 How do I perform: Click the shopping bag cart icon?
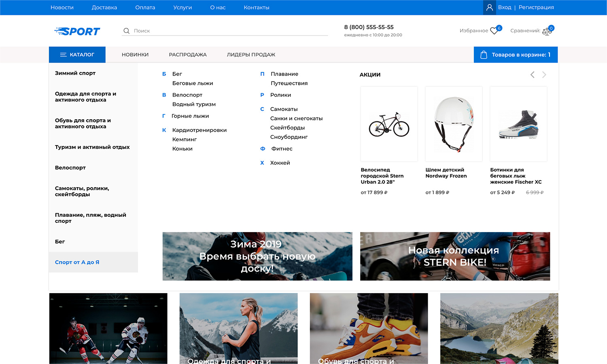[x=484, y=55]
